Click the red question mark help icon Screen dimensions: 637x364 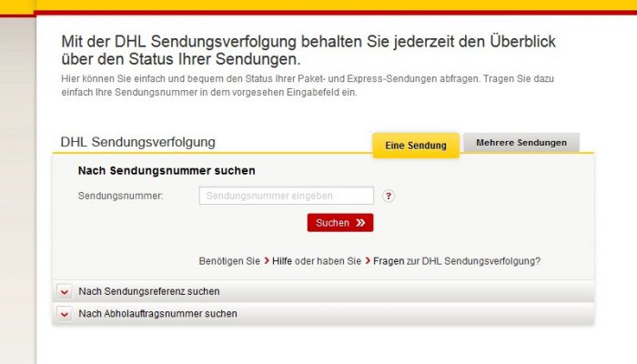coord(388,196)
